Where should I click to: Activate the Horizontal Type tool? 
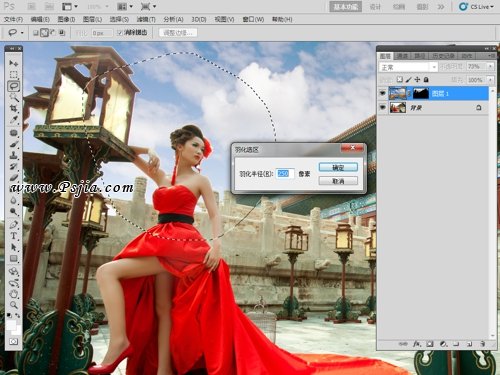point(13,236)
